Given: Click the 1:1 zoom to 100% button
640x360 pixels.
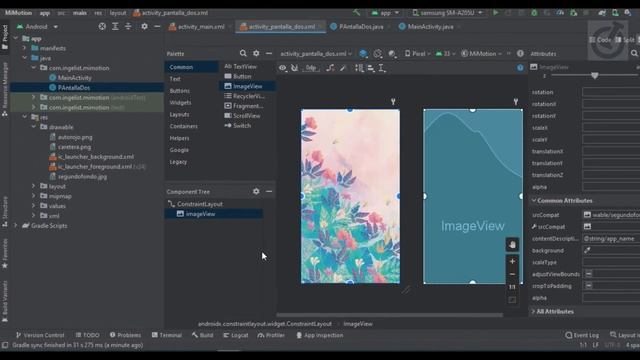Looking at the screenshot, I should click(512, 287).
